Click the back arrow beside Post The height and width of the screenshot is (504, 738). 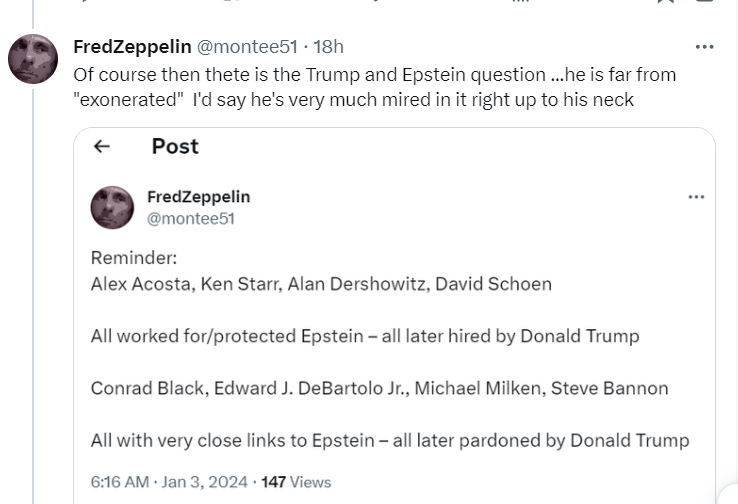pos(101,147)
